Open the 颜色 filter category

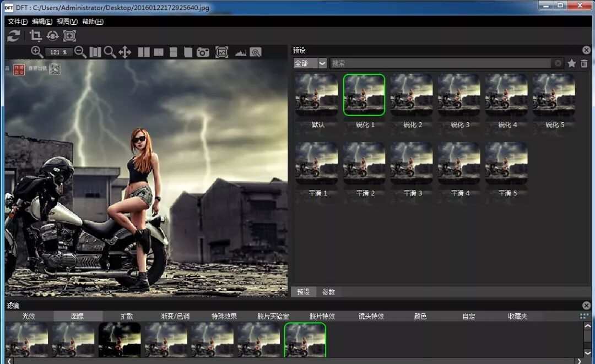pyautogui.click(x=420, y=316)
